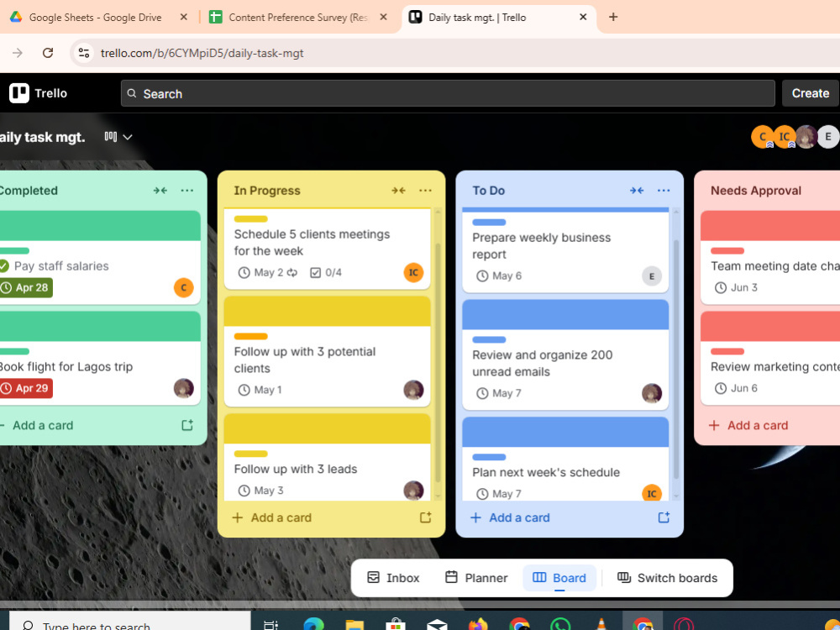The image size is (840, 630).
Task: Click the In Progress list vertical scrollbar
Action: click(438, 363)
